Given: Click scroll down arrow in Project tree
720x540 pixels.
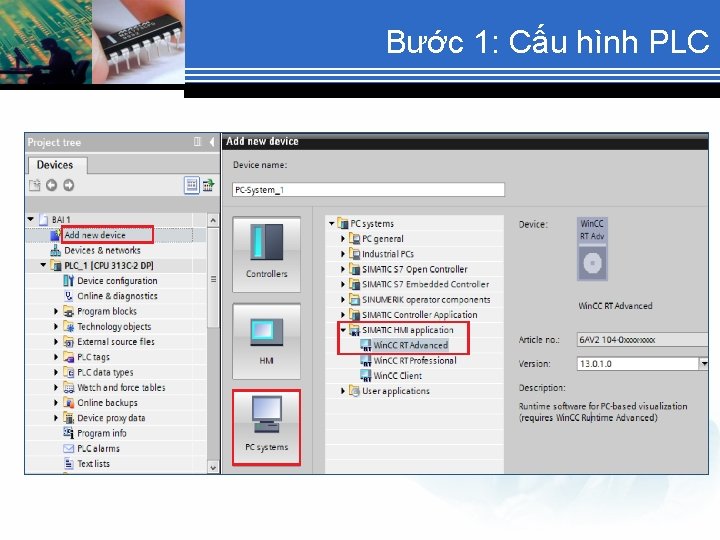Looking at the screenshot, I should click(213, 467).
